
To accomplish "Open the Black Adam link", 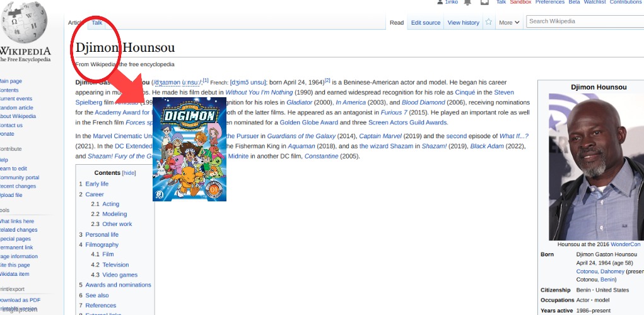I will pos(487,146).
